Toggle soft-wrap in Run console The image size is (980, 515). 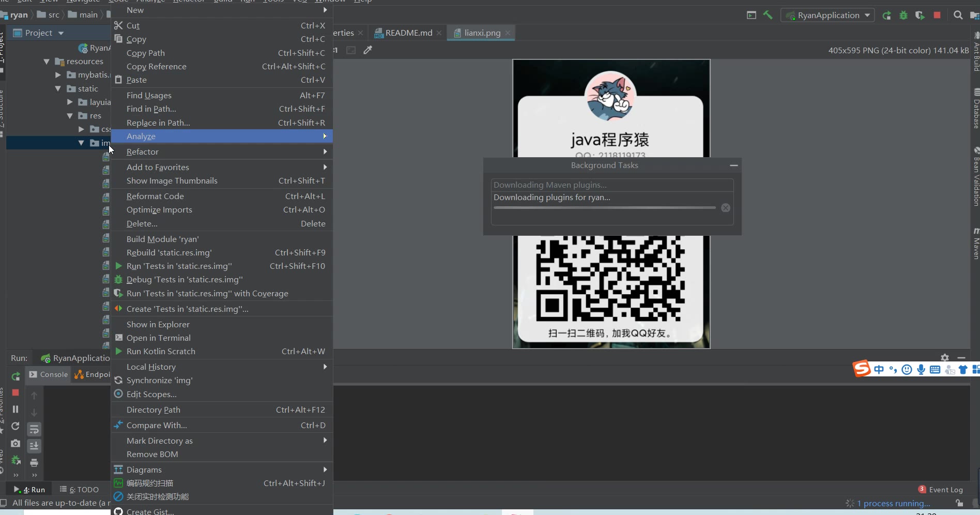[x=34, y=429]
